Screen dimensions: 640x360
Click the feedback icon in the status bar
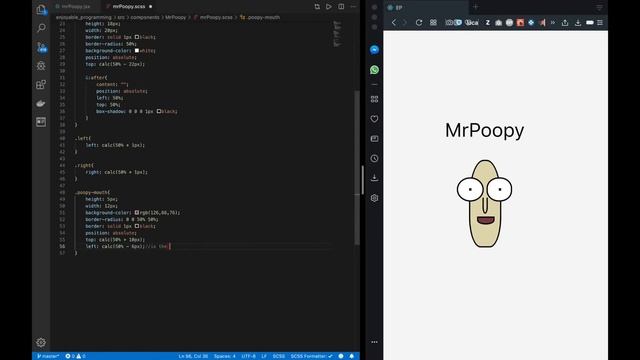(341, 356)
